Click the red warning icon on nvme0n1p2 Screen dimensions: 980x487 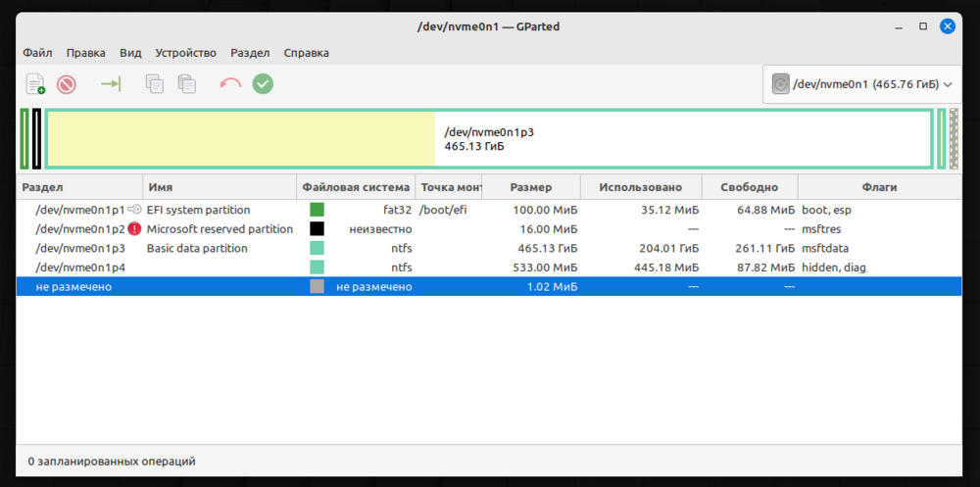pyautogui.click(x=134, y=229)
